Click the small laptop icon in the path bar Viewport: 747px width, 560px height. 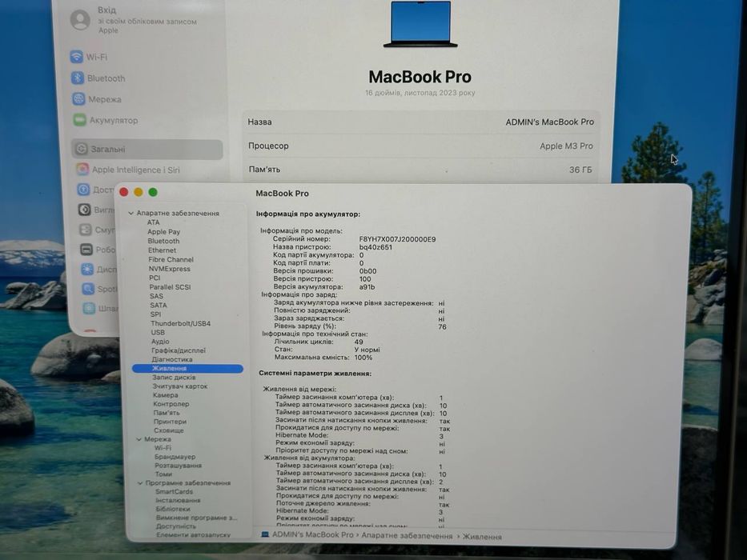(x=265, y=534)
